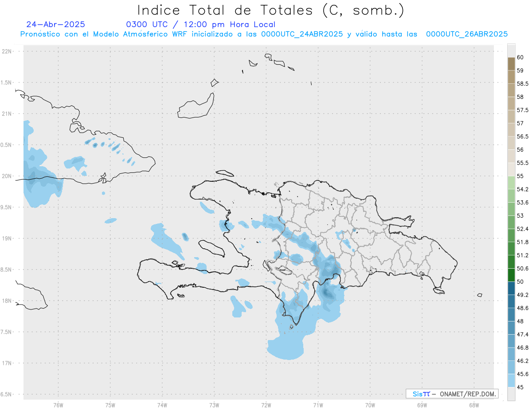532x411 pixels.
Task: Click the legend value '53.6'
Action: click(x=522, y=202)
